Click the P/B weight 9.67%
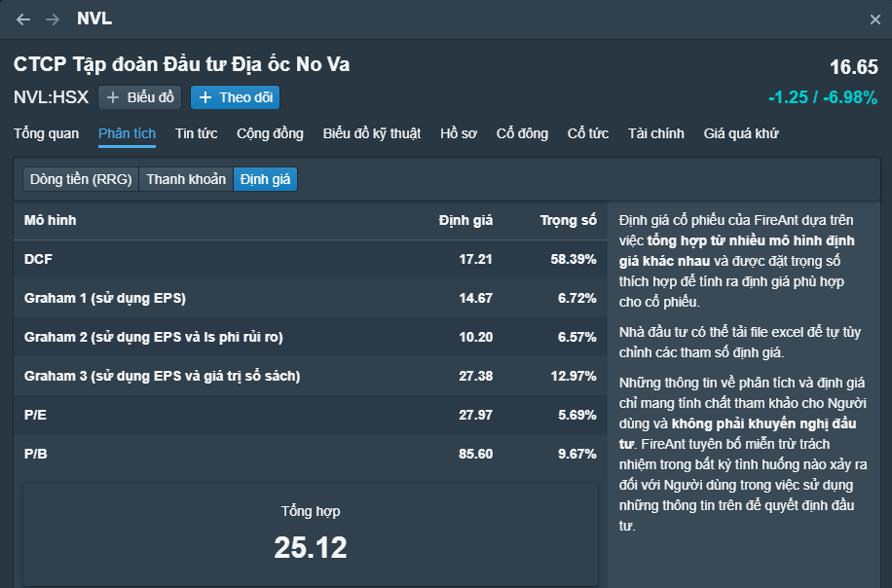Screen dimensions: 892x588 click(576, 454)
